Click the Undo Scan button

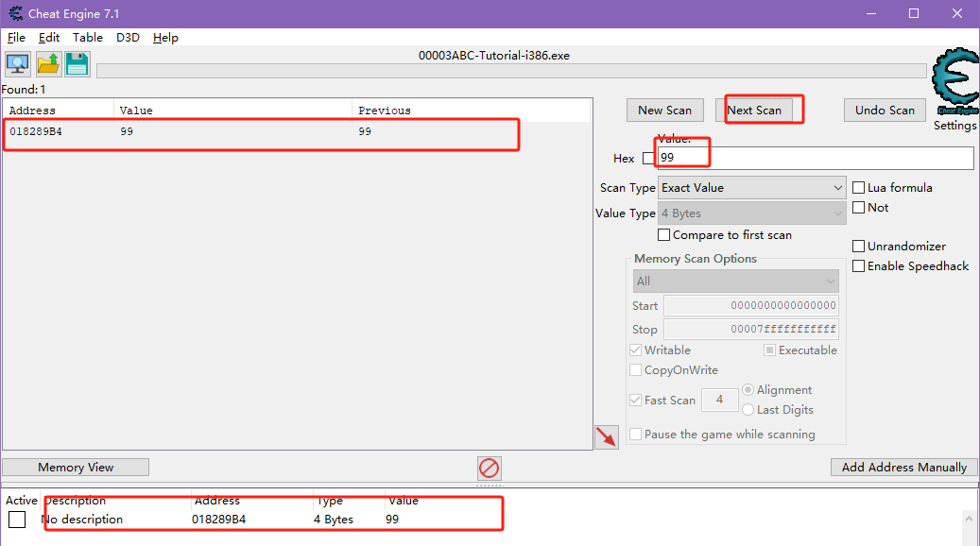[x=885, y=110]
